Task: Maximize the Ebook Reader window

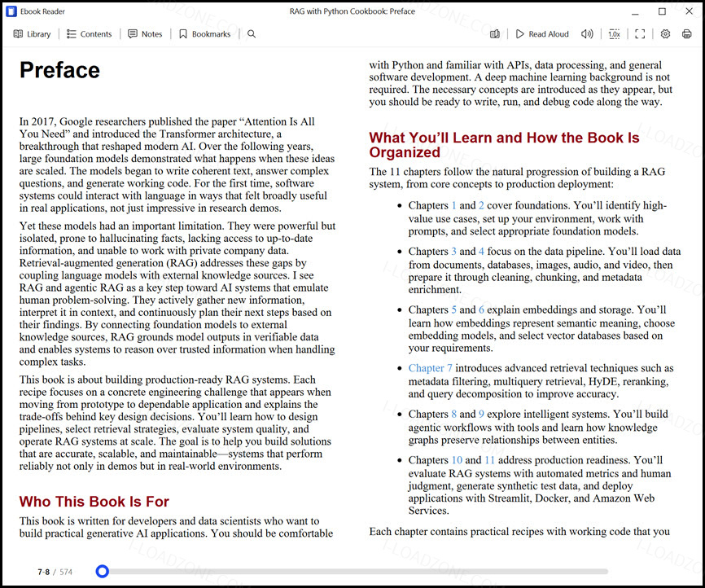Action: [662, 11]
